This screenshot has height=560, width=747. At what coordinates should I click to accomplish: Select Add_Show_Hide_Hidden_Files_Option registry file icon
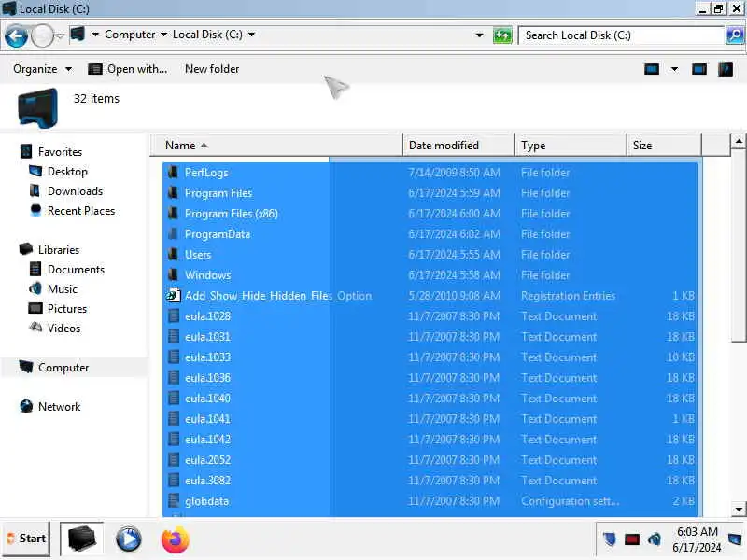[x=174, y=295]
